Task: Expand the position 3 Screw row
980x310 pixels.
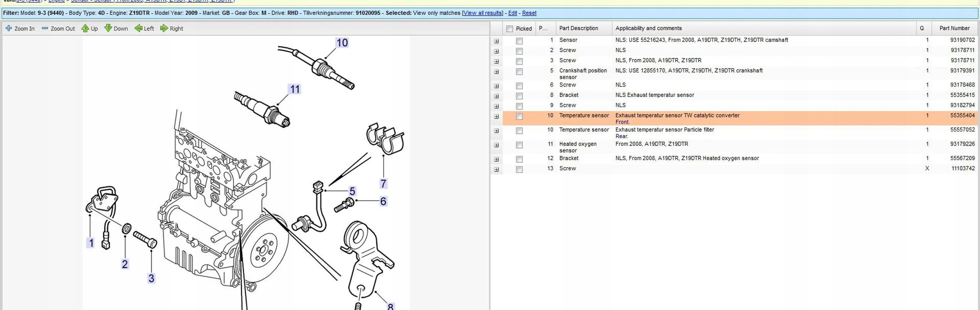Action: click(x=497, y=61)
